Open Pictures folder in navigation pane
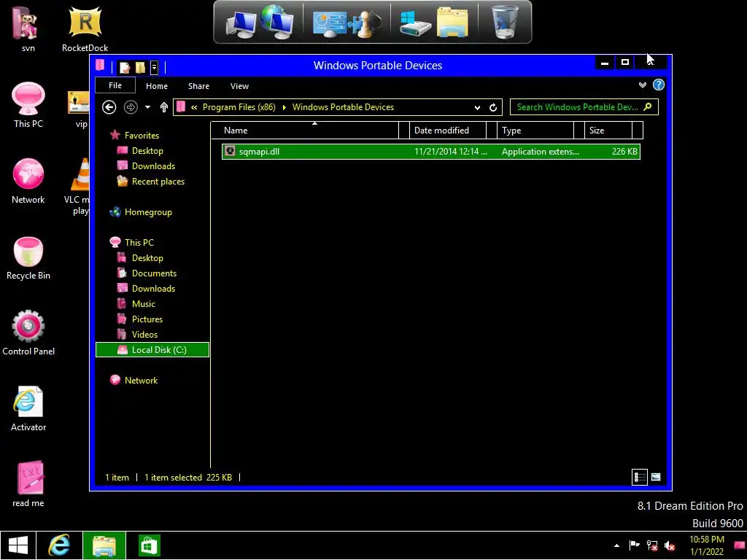 [147, 319]
